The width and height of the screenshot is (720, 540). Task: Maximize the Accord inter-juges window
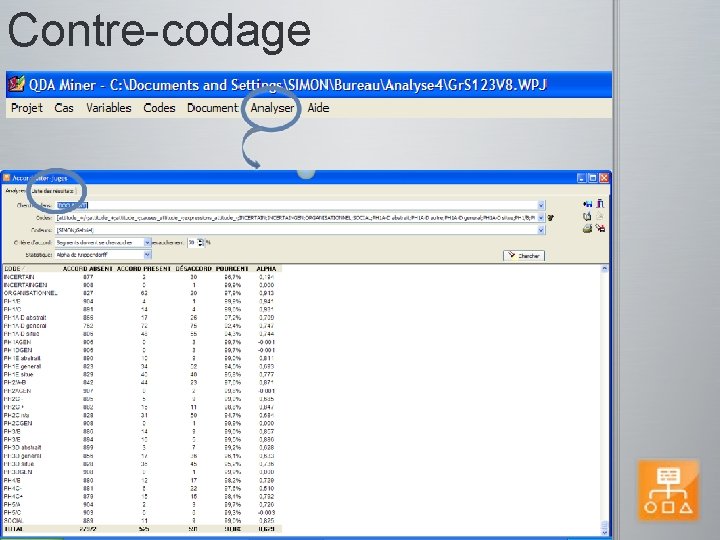click(x=592, y=178)
